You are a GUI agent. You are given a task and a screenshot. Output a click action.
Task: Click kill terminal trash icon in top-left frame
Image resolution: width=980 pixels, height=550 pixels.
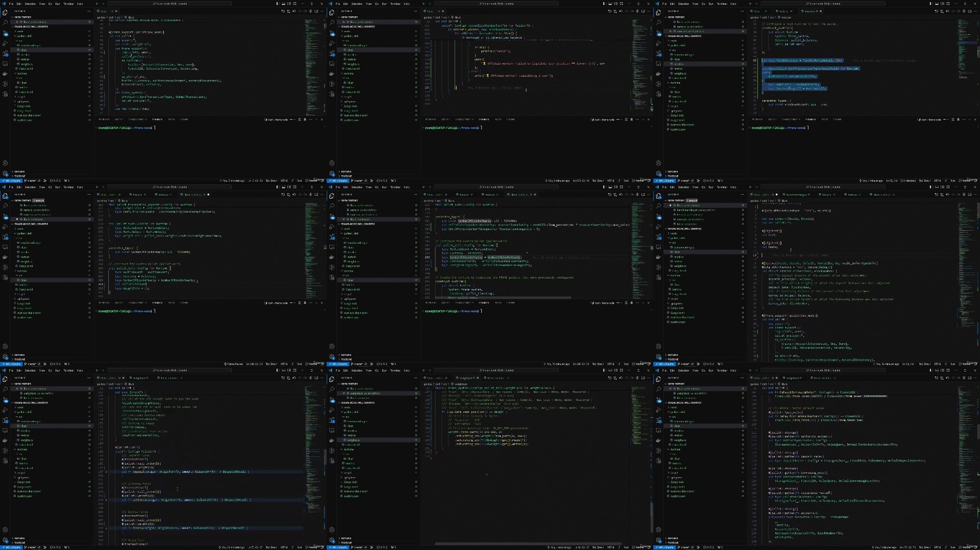tap(304, 120)
